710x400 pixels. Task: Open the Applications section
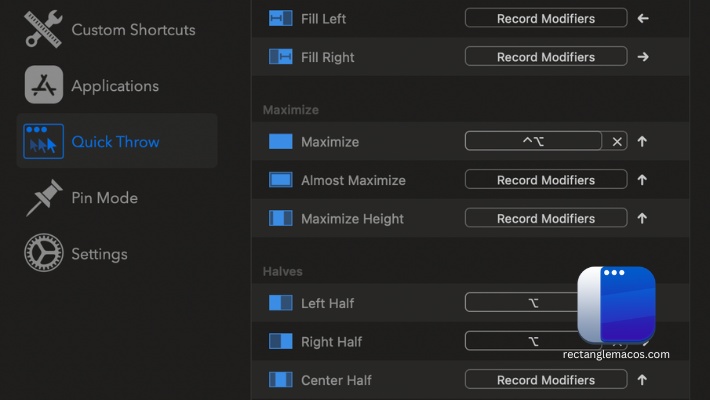[x=117, y=86]
